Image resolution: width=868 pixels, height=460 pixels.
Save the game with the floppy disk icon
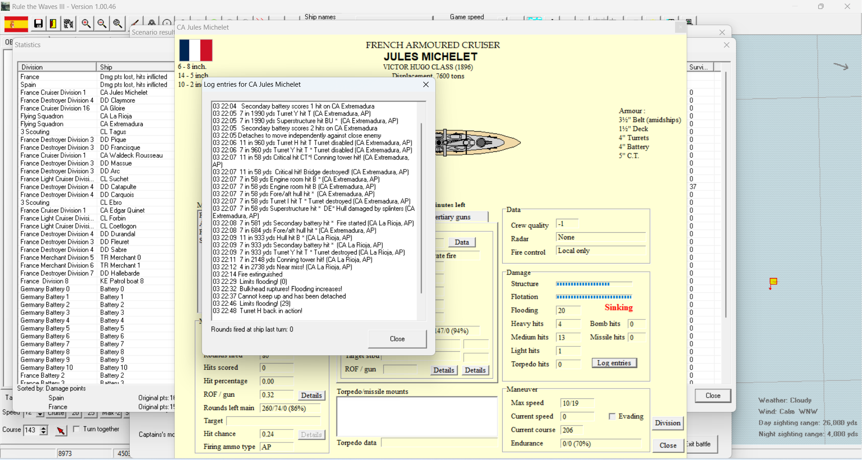click(x=39, y=24)
